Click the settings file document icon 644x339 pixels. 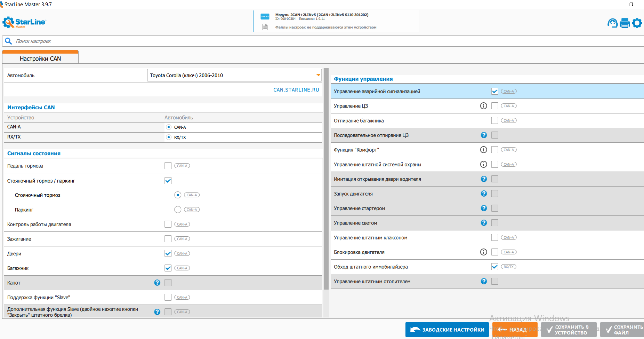click(265, 27)
